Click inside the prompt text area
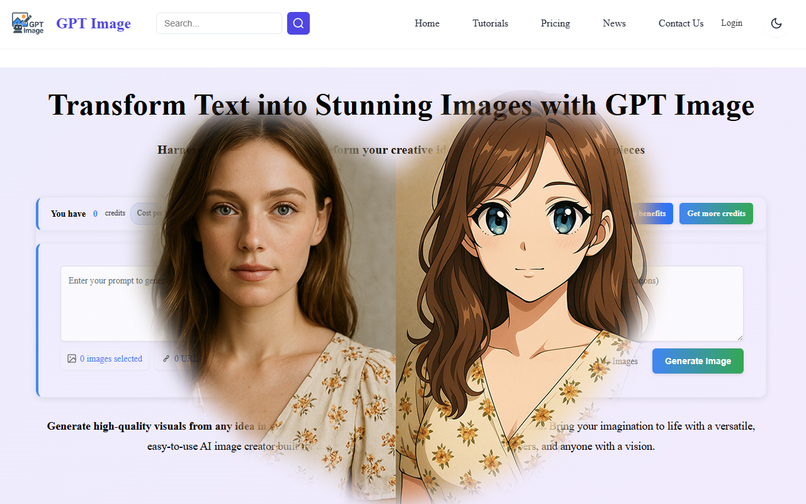Screen dimensions: 806x504 [x=401, y=303]
